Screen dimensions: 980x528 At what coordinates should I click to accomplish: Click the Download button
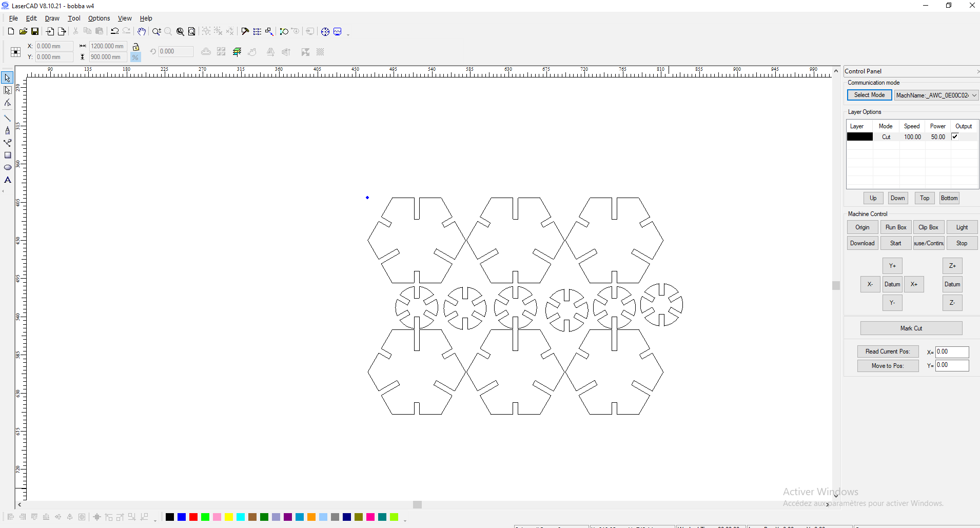[862, 243]
